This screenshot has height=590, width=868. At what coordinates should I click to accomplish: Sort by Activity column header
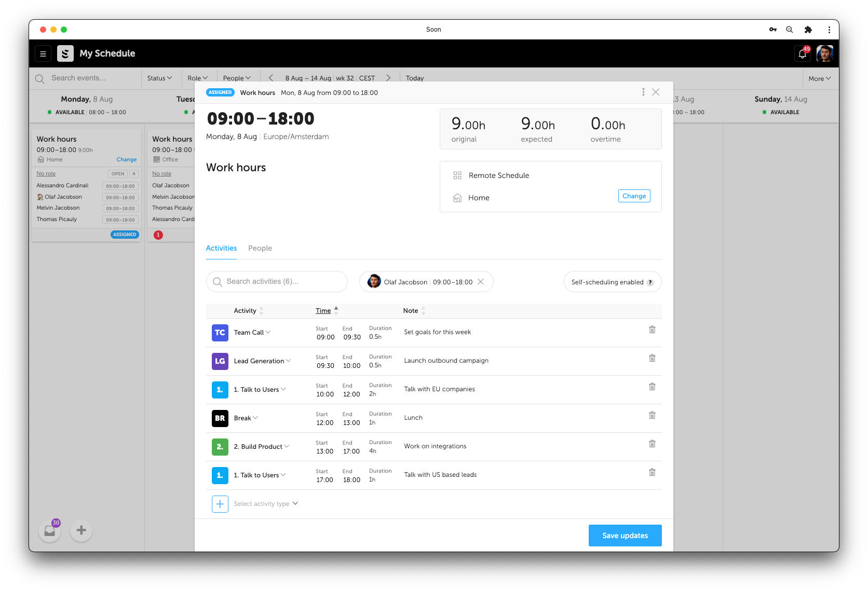248,311
